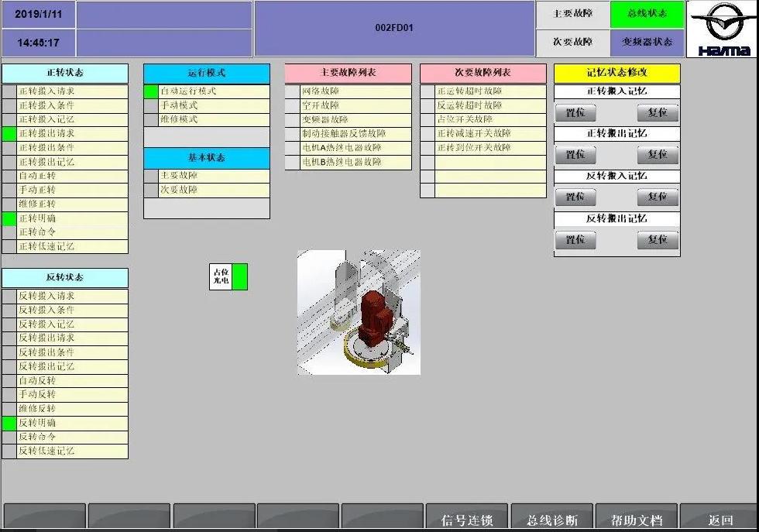Click the 变频器状态 status box

click(x=647, y=43)
